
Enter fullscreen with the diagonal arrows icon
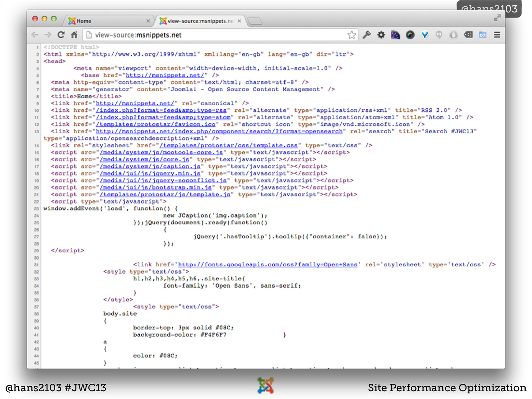497,18
